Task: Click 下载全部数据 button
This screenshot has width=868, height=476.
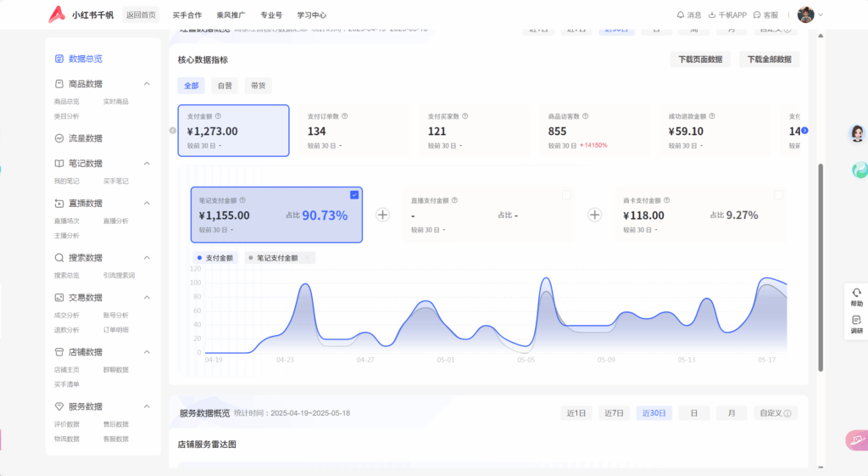Action: (x=770, y=59)
